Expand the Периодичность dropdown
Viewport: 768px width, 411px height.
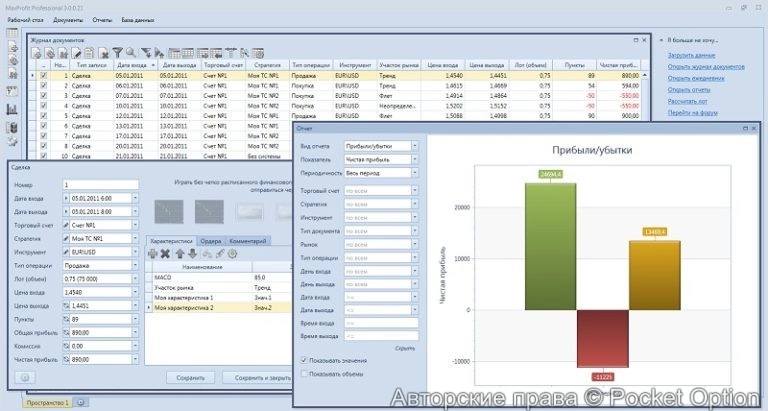(x=379, y=172)
